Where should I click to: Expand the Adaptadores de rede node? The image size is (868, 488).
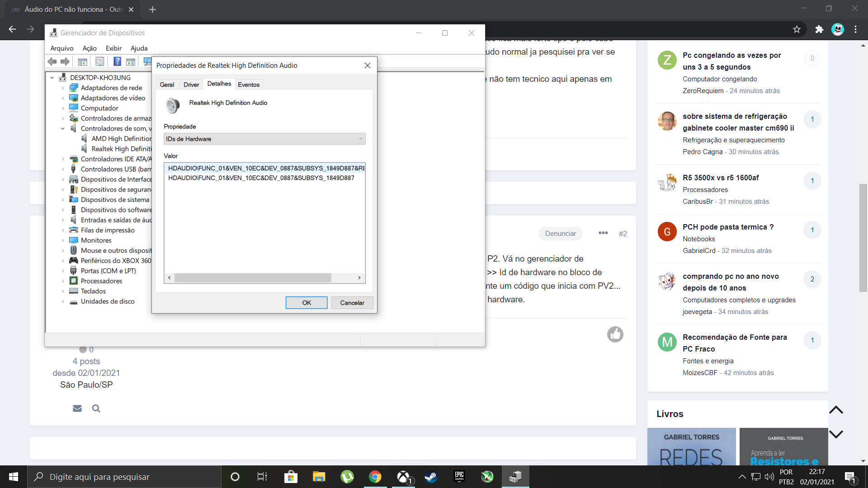pos(63,88)
